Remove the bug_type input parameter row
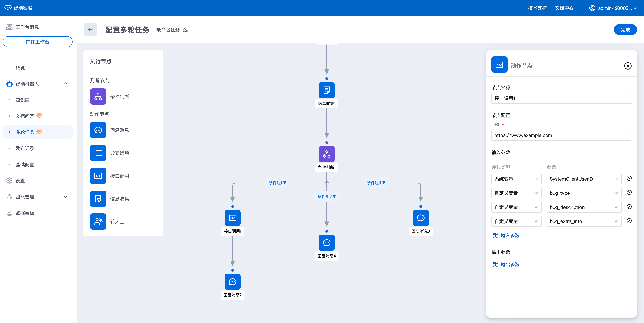The height and width of the screenshot is (323, 644). 629,192
